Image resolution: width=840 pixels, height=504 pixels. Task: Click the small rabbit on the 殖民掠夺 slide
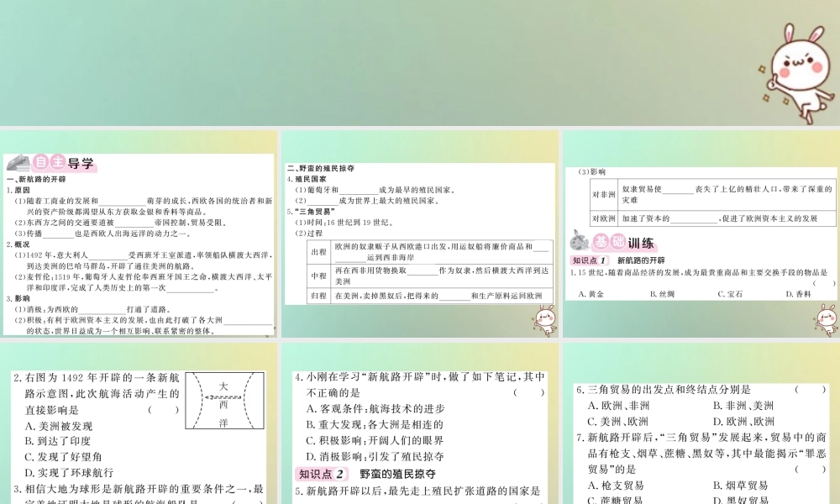pyautogui.click(x=545, y=320)
